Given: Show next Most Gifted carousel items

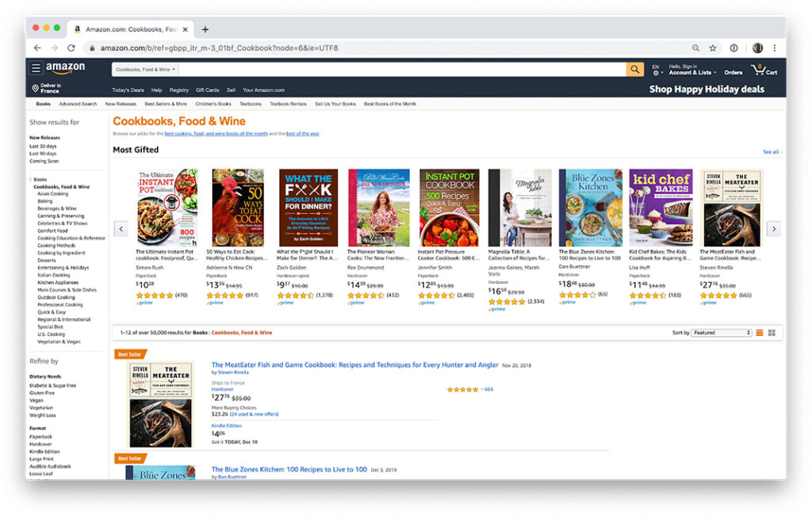Looking at the screenshot, I should tap(774, 229).
